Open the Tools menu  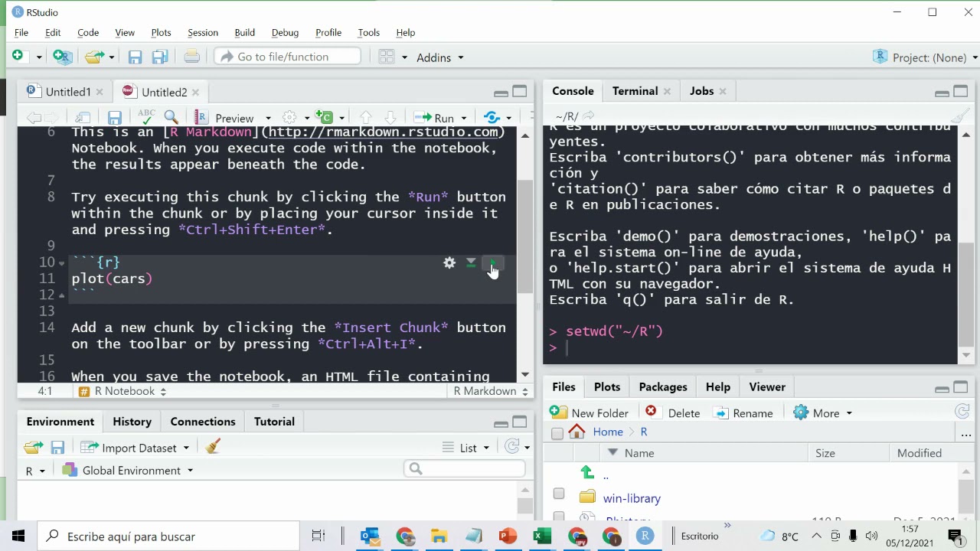point(368,32)
